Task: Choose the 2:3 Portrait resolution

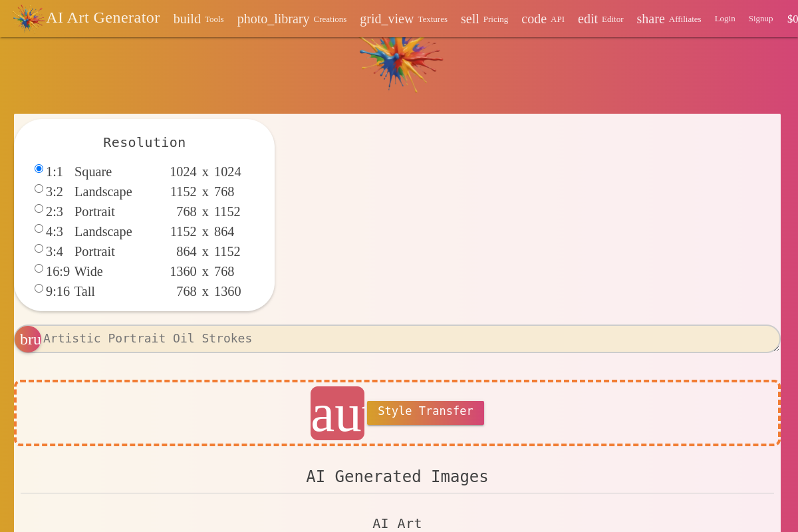Action: coord(39,209)
